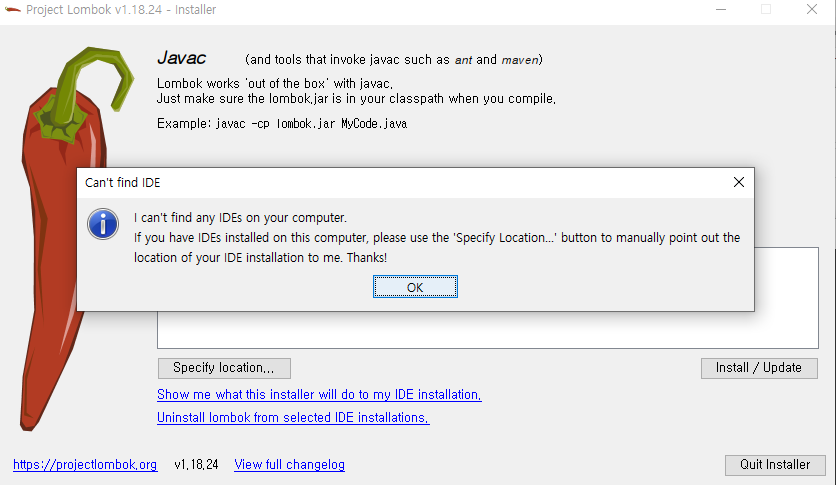836x485 pixels.
Task: Click the small chili pepper icon in title bar
Action: [x=12, y=10]
